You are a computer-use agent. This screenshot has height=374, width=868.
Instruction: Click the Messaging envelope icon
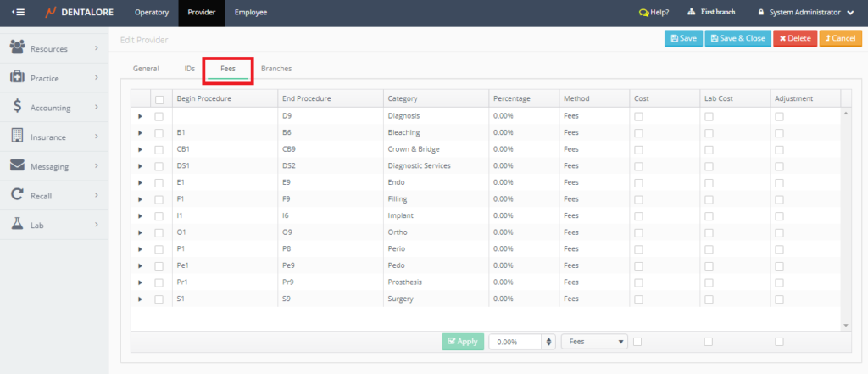(x=17, y=166)
